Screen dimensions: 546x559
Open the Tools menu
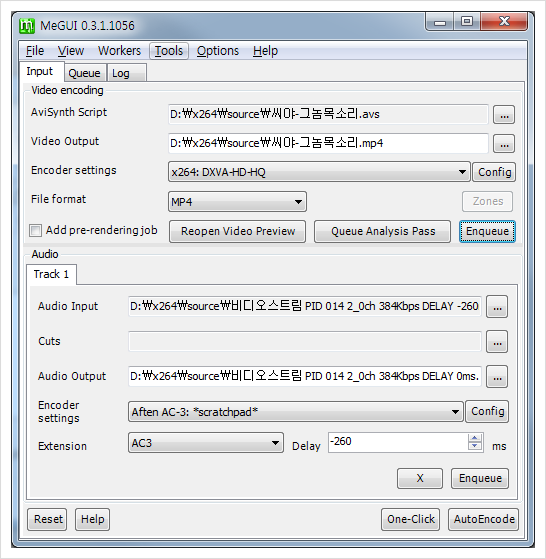coord(169,51)
